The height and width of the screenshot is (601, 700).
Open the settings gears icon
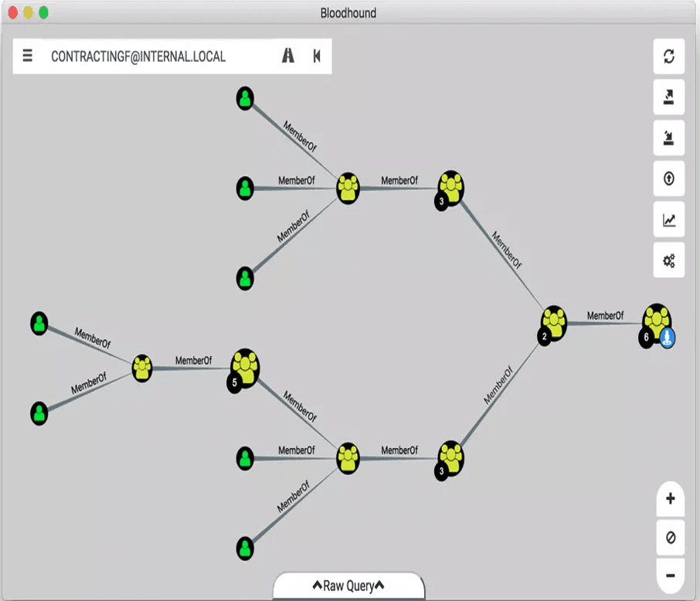point(669,261)
